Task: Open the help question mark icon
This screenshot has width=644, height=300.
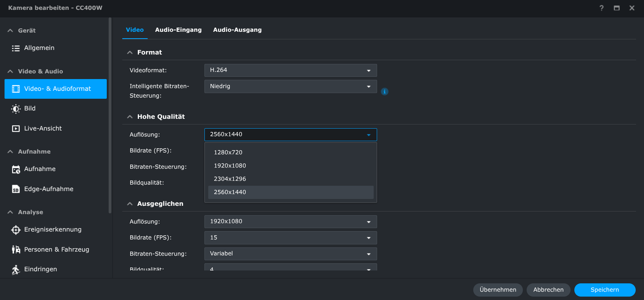Action: click(601, 8)
